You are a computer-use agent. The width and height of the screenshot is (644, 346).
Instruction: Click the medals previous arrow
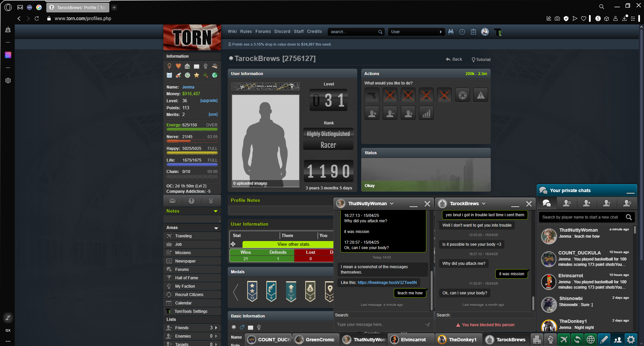235,292
